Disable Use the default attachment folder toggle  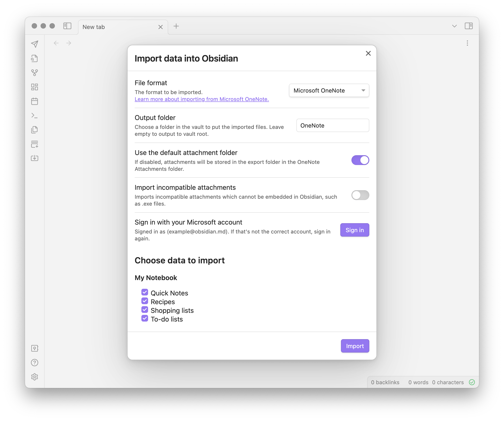coord(360,160)
